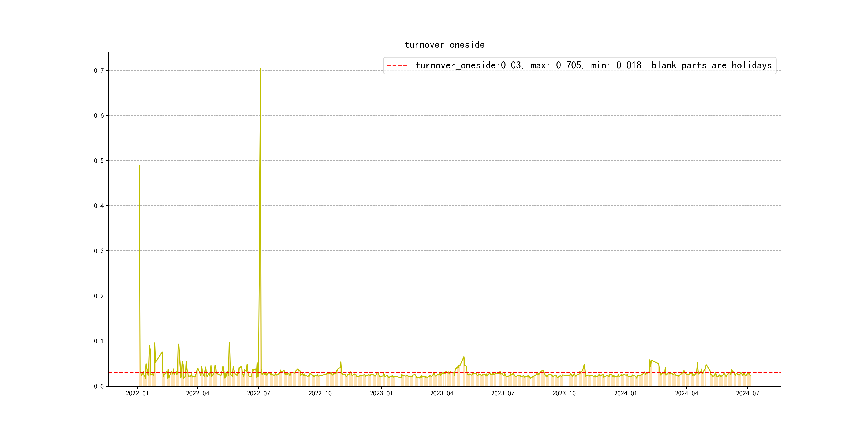Click the x-axis label 2023-07
Screen dimensions: 868x434
[503, 394]
